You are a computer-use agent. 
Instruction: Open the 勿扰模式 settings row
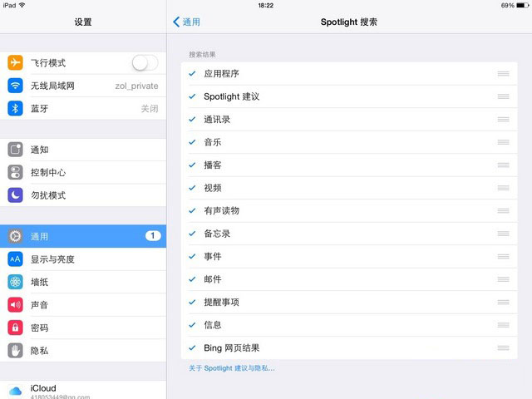pos(83,195)
